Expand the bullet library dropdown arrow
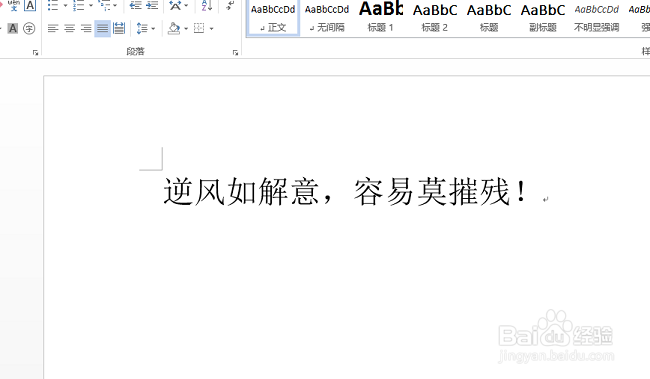The width and height of the screenshot is (650, 379). coord(65,6)
